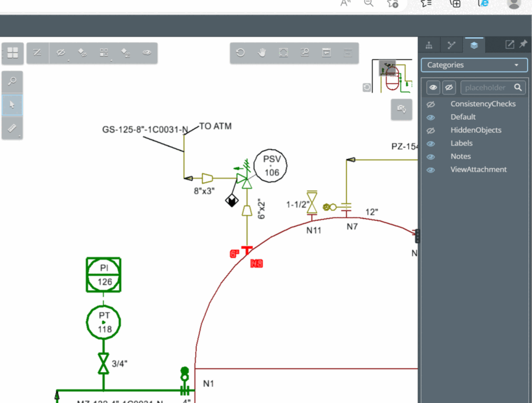The image size is (532, 403).
Task: Click the rotate view icon
Action: tap(241, 53)
